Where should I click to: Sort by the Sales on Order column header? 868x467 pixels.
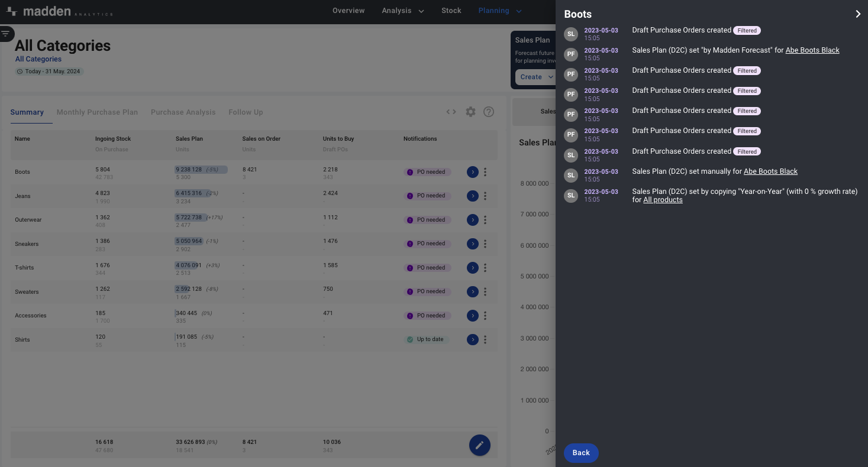click(262, 139)
